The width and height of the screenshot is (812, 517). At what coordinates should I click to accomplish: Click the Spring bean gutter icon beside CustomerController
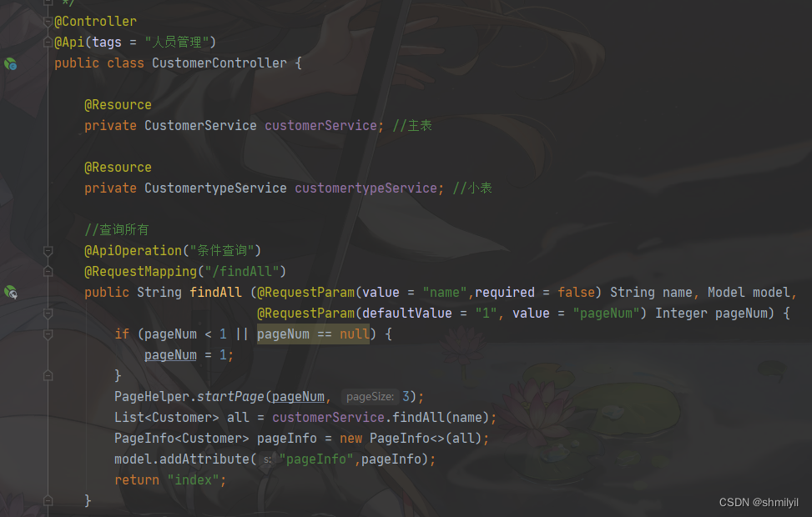click(x=10, y=63)
